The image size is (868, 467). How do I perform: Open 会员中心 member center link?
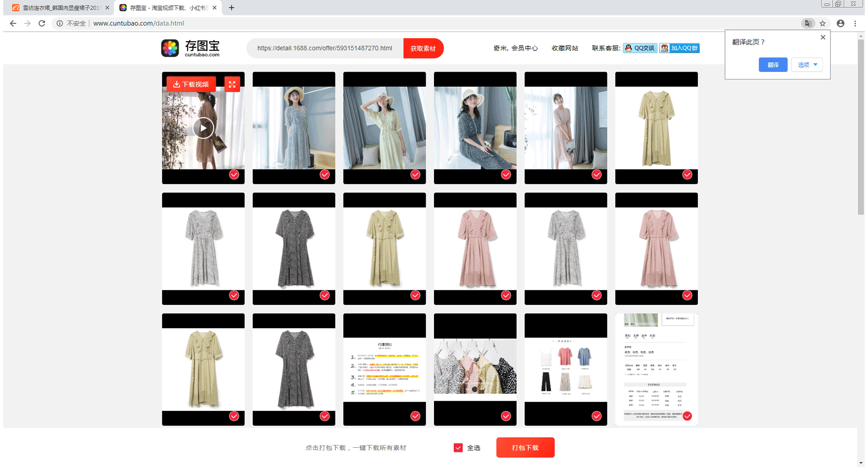coord(524,48)
